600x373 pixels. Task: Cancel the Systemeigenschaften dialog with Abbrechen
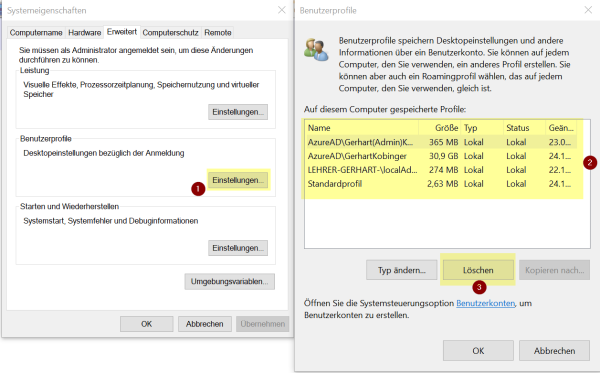pos(205,324)
